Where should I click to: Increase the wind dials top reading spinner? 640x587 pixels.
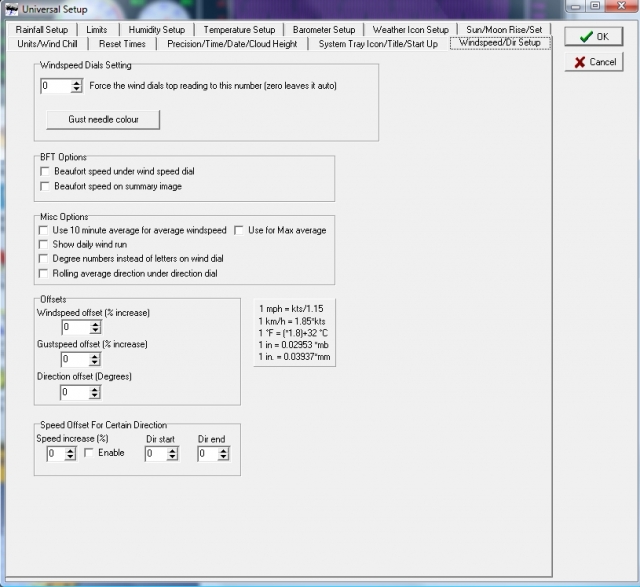click(76, 82)
